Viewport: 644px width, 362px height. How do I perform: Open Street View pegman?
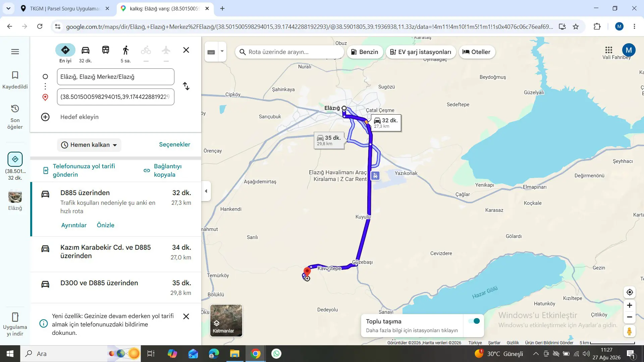click(x=630, y=331)
